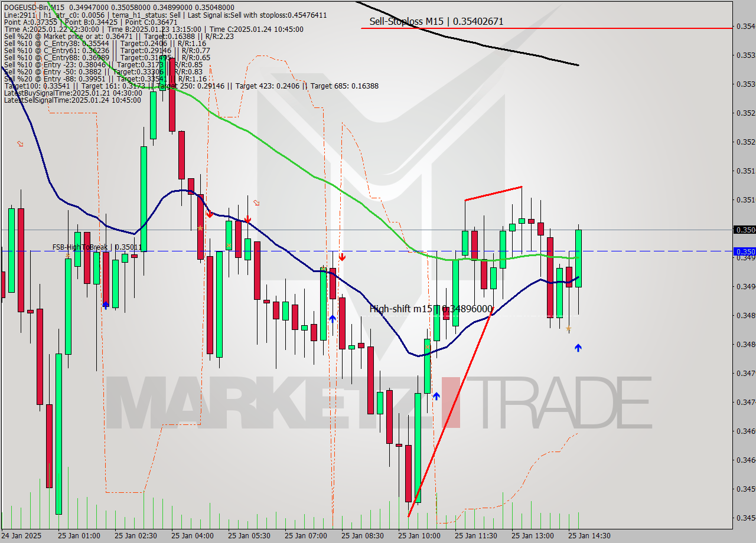Screen dimensions: 756x543
Task: Select the Sell-Stoploss M15 0.35402671 label
Action: point(436,21)
